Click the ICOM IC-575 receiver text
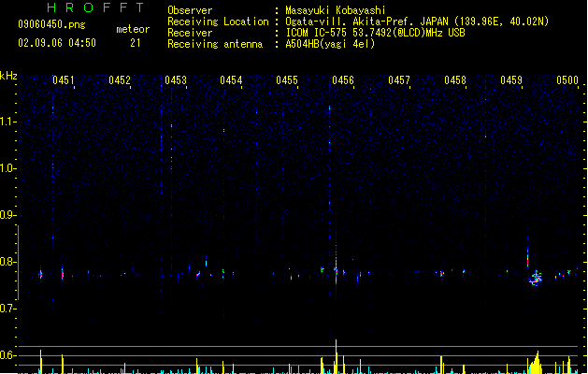Image resolution: width=588 pixels, height=374 pixels. 375,33
